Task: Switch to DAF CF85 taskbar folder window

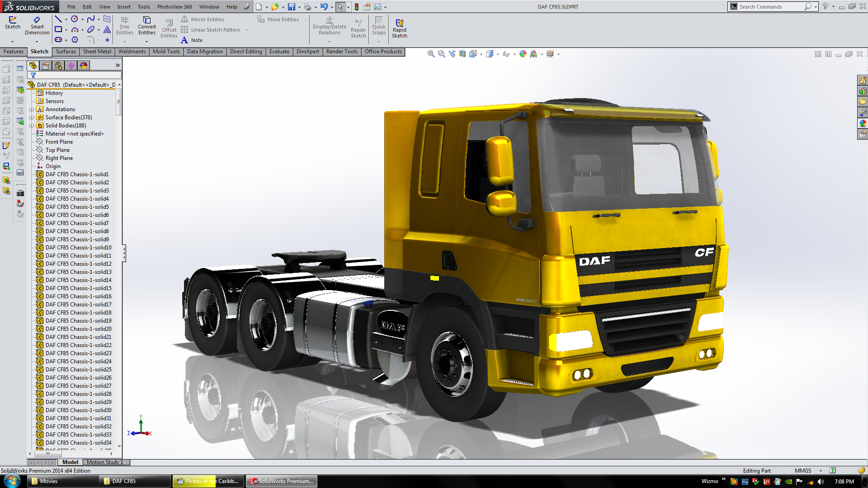Action: tap(135, 481)
